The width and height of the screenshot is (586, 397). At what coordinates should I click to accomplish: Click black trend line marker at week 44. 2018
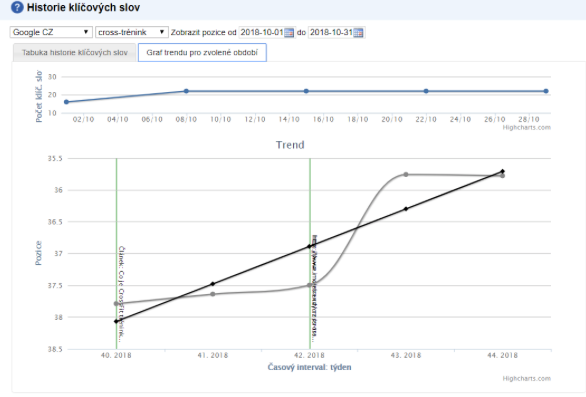pos(502,171)
